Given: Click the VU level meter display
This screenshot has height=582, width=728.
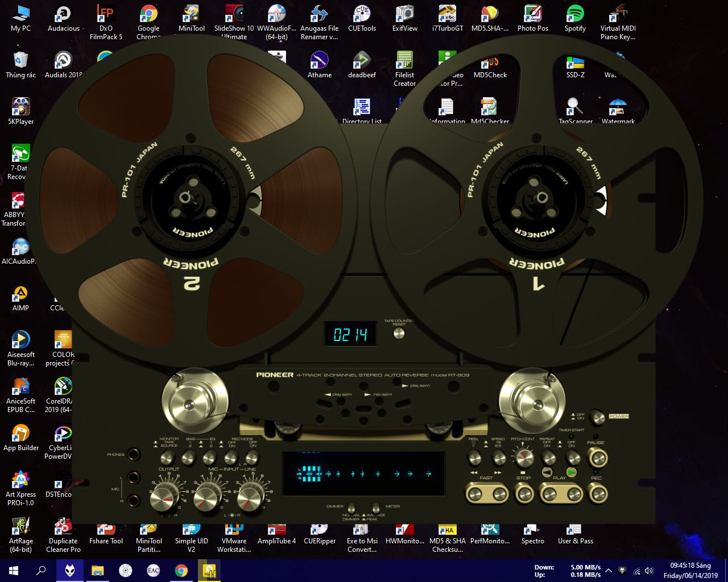Looking at the screenshot, I should pyautogui.click(x=364, y=473).
